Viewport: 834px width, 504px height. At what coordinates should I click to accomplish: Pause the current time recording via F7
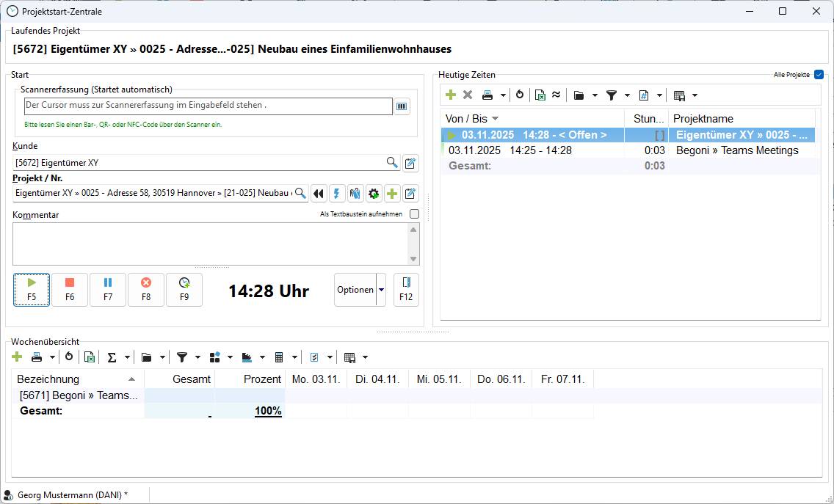[108, 289]
